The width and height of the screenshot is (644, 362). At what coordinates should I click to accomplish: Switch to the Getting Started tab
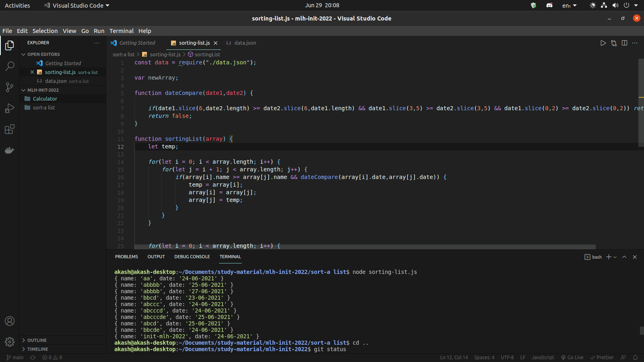click(x=136, y=43)
